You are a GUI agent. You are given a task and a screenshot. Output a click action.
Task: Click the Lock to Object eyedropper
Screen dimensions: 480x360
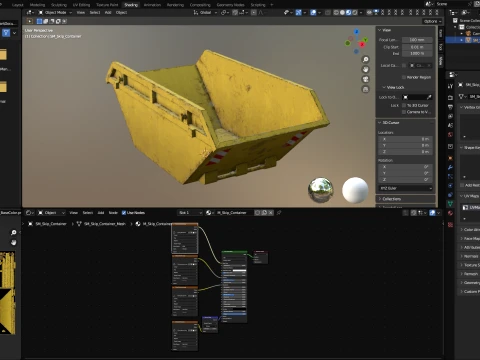click(429, 97)
